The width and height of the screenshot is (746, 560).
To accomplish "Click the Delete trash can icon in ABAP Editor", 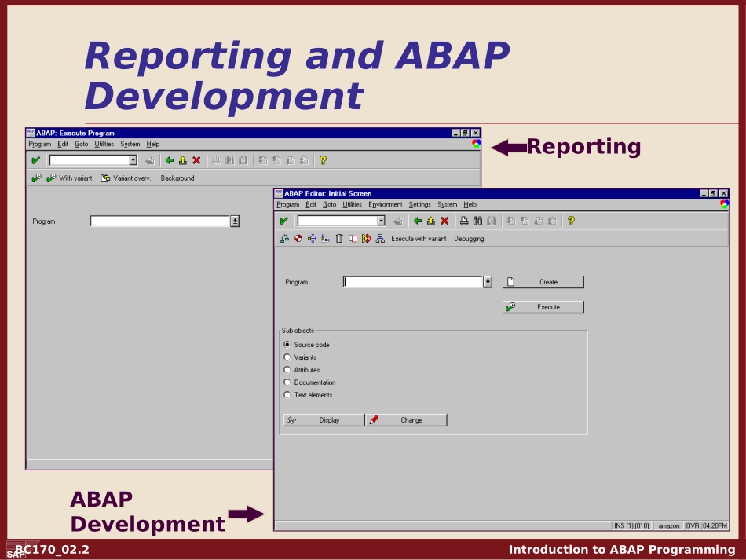I will 339,238.
